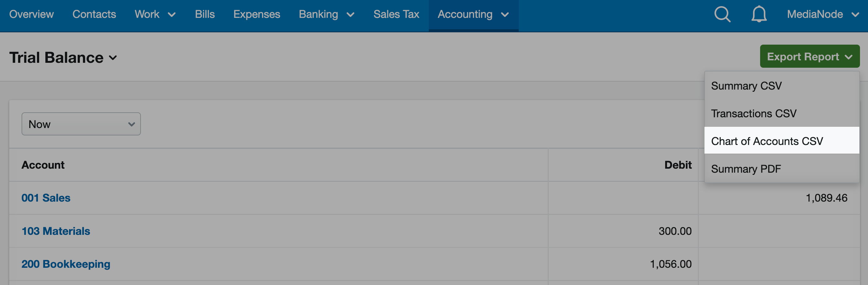
Task: Open the Sales Tax tab
Action: click(x=396, y=14)
